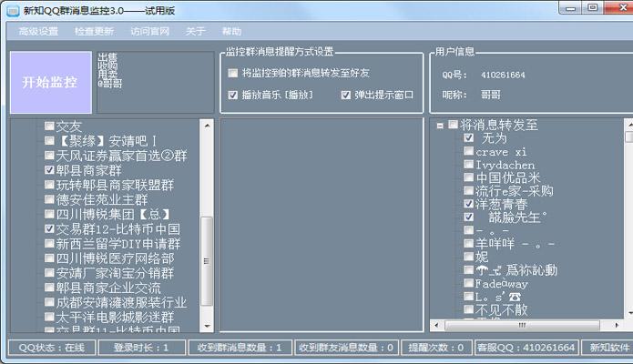This screenshot has height=364, width=633.
Task: Disable the 弹出提示窗口 option
Action: (x=346, y=95)
